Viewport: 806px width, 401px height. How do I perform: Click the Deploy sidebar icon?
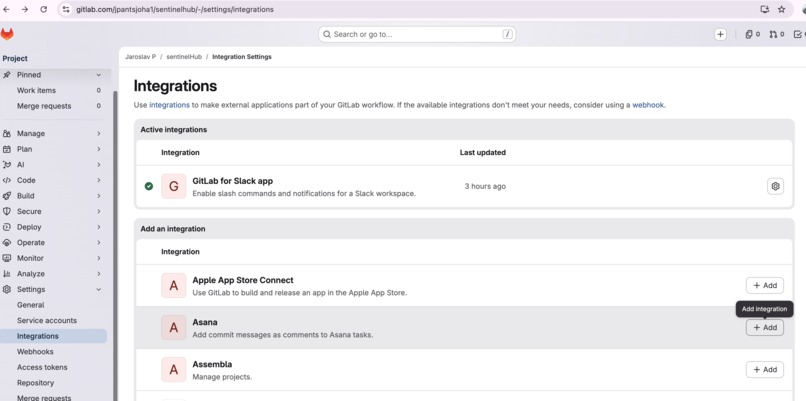click(7, 227)
